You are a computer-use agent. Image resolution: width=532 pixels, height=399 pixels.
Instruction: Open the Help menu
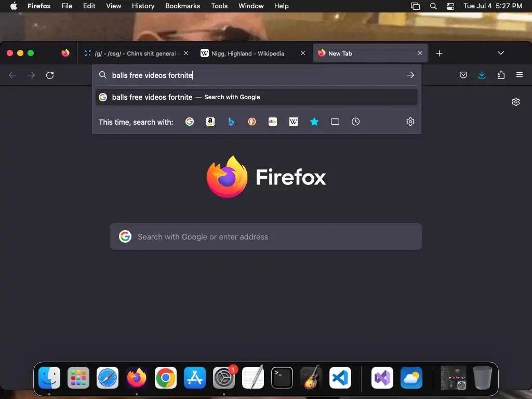pyautogui.click(x=281, y=6)
